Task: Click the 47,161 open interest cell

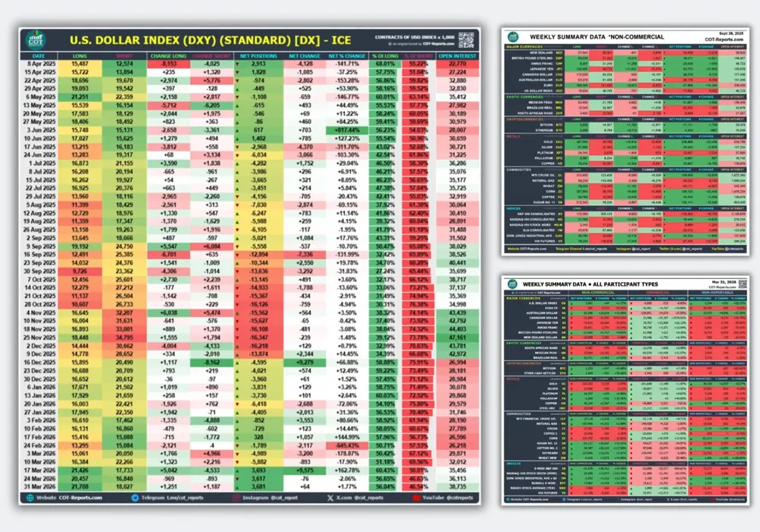Action: (458, 337)
